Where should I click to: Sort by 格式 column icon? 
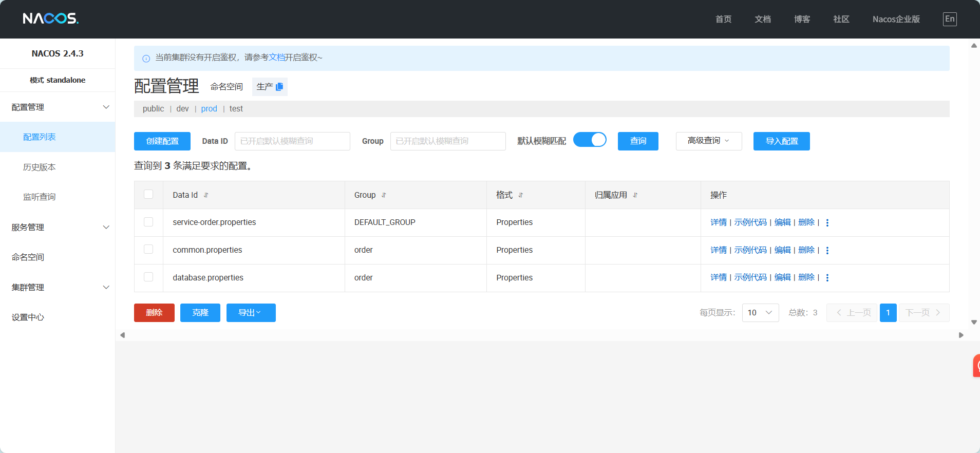pos(520,195)
